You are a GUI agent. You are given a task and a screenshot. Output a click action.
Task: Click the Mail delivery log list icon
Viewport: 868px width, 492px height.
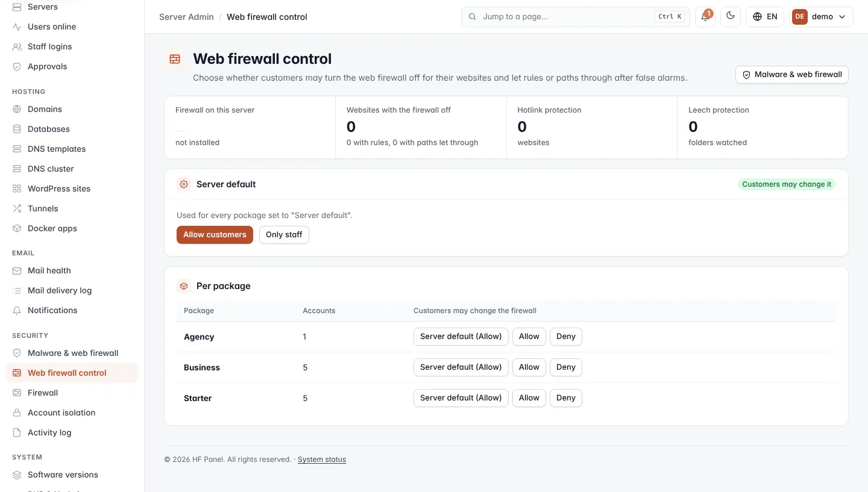(x=17, y=290)
